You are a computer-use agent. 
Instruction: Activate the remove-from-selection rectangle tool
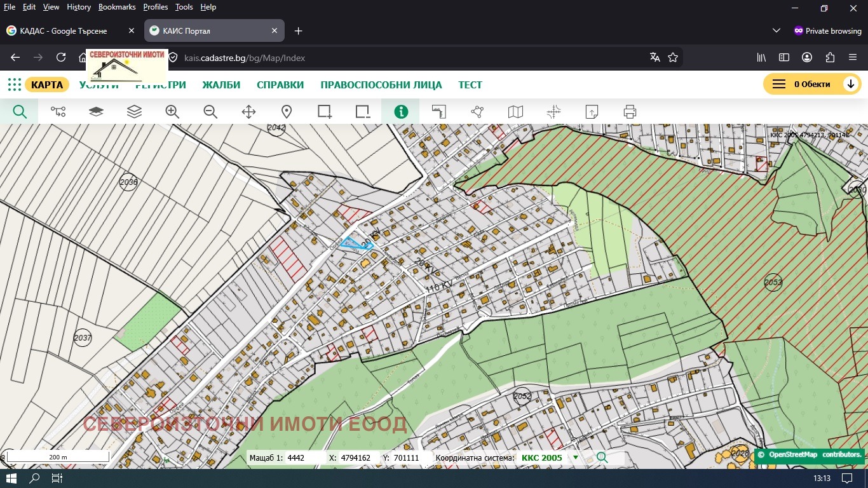tap(363, 112)
